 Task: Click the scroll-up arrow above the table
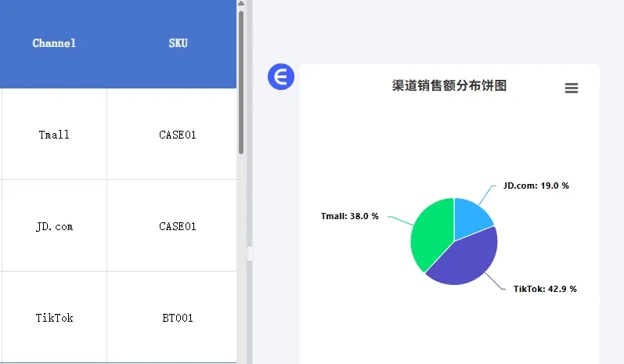point(241,4)
